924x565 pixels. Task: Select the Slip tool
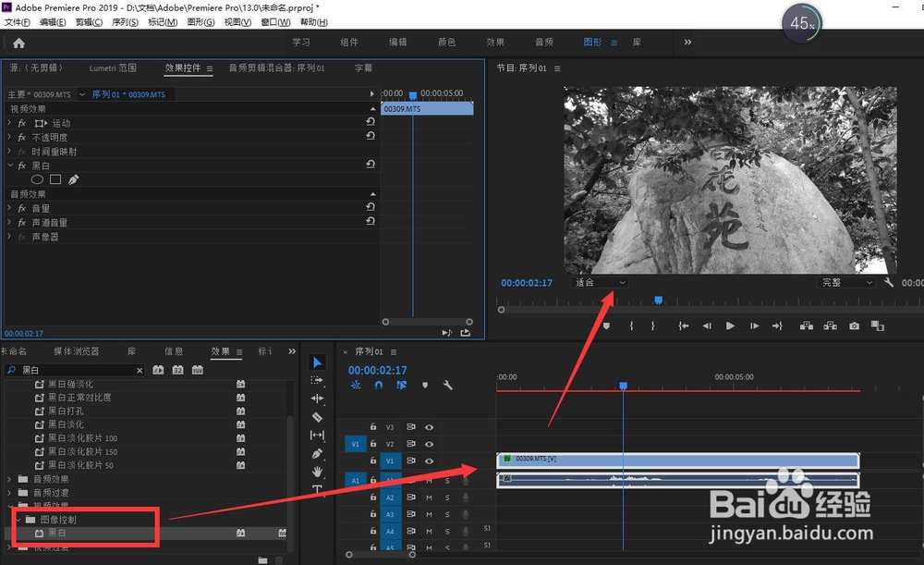tap(317, 436)
